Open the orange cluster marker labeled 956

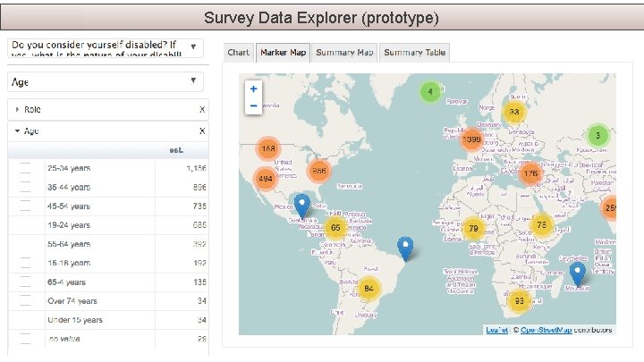click(318, 171)
